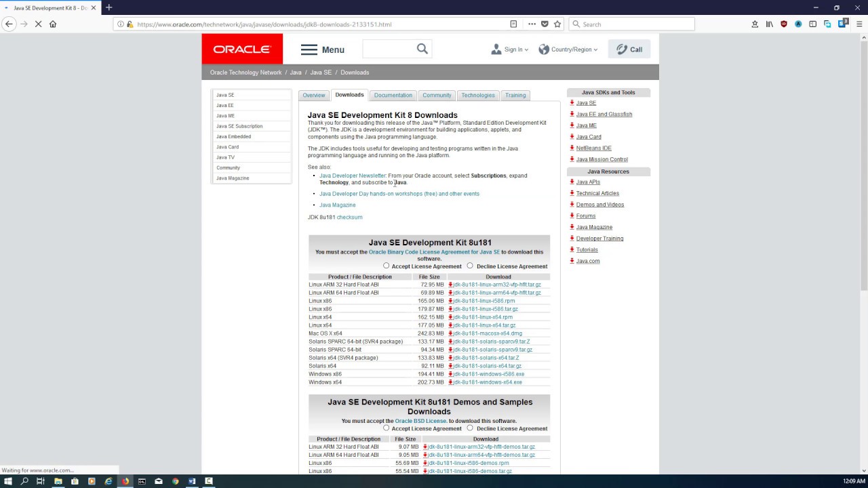Click site info icon in address bar
The height and width of the screenshot is (488, 868).
pyautogui.click(x=121, y=24)
